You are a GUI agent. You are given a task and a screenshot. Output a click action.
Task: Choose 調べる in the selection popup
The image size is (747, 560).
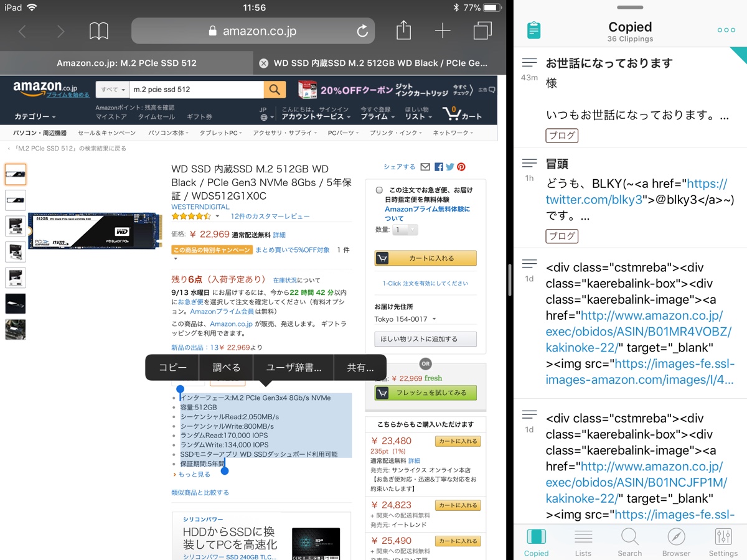226,368
